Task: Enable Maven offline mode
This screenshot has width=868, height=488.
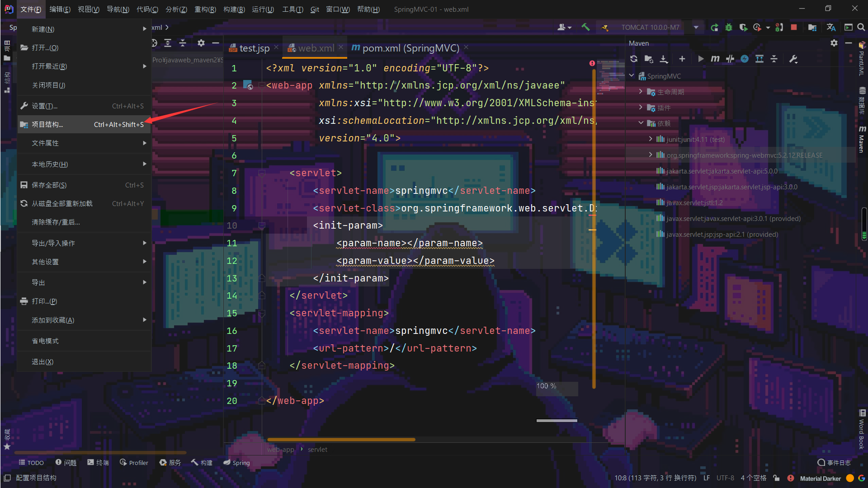Action: (x=744, y=59)
